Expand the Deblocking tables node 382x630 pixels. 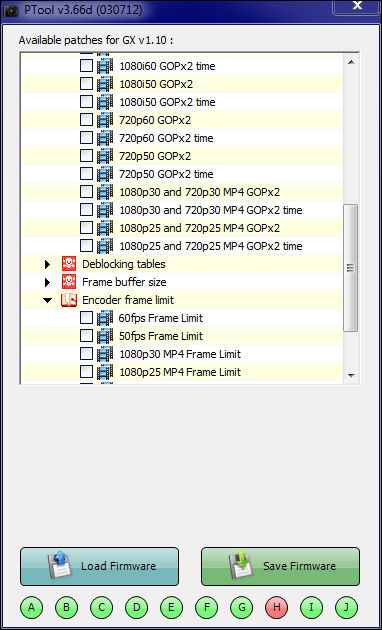[47, 264]
